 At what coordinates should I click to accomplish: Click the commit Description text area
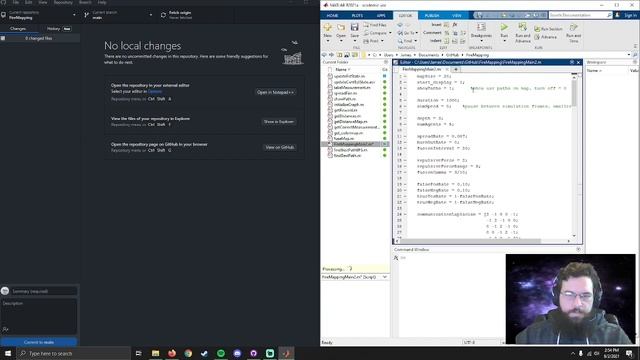pos(39,317)
